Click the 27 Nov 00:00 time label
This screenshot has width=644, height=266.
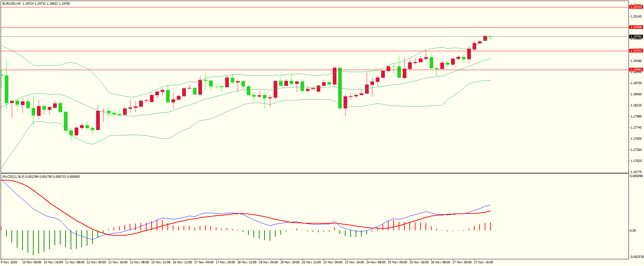tap(462, 262)
